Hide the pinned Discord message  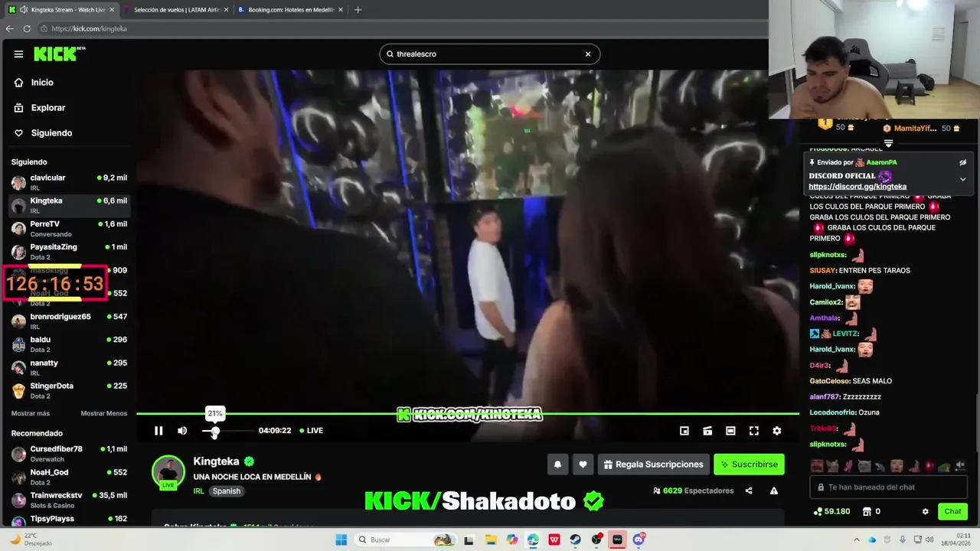(x=962, y=162)
